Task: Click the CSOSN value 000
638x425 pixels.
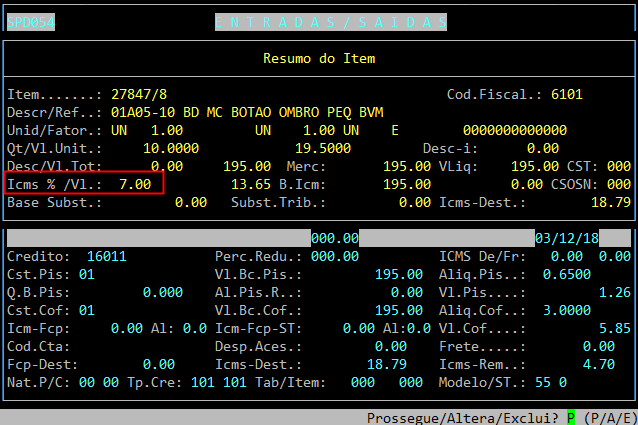Action: point(618,184)
